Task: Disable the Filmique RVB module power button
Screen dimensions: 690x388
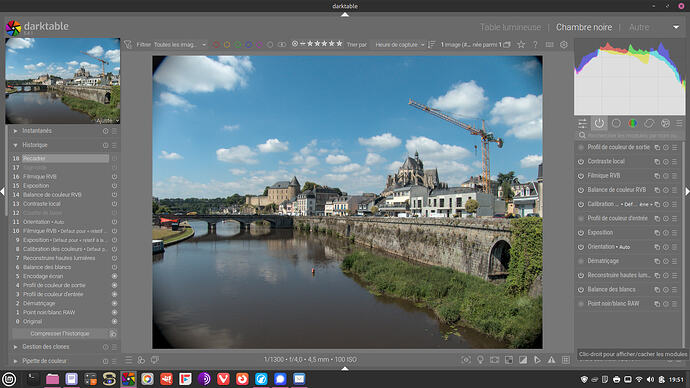Action: [x=581, y=176]
